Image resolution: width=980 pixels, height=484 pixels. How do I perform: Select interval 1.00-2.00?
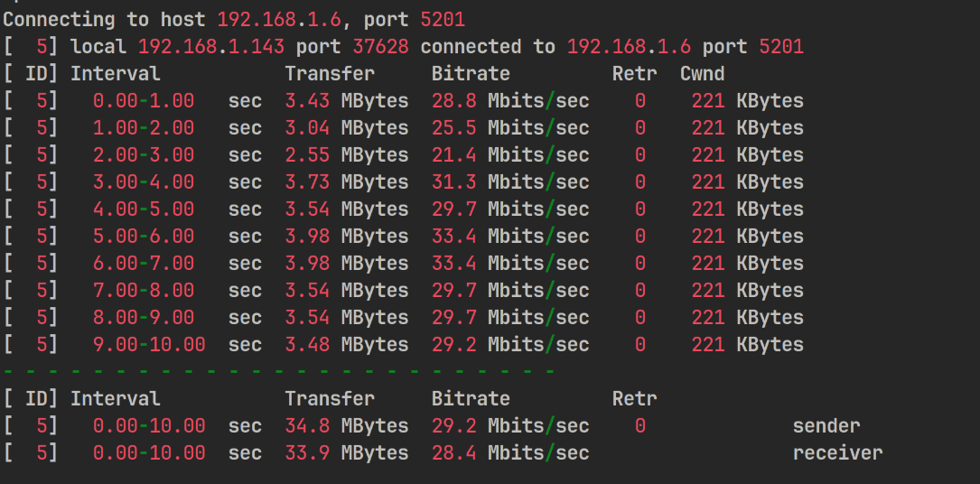click(144, 128)
